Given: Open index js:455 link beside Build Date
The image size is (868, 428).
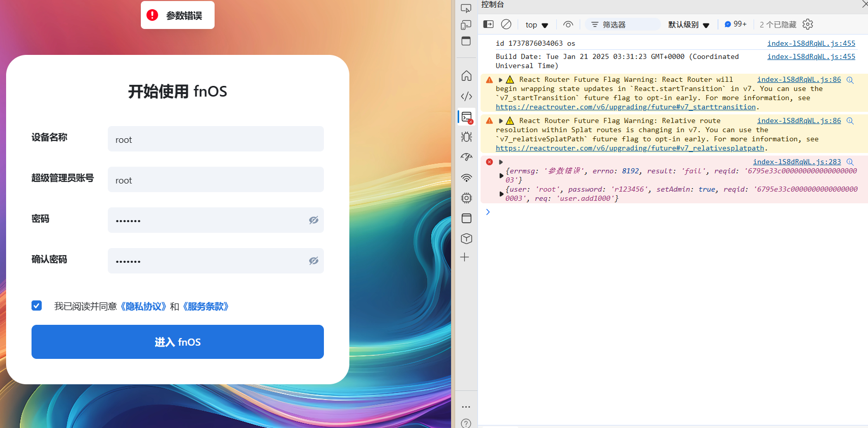Looking at the screenshot, I should pyautogui.click(x=811, y=57).
